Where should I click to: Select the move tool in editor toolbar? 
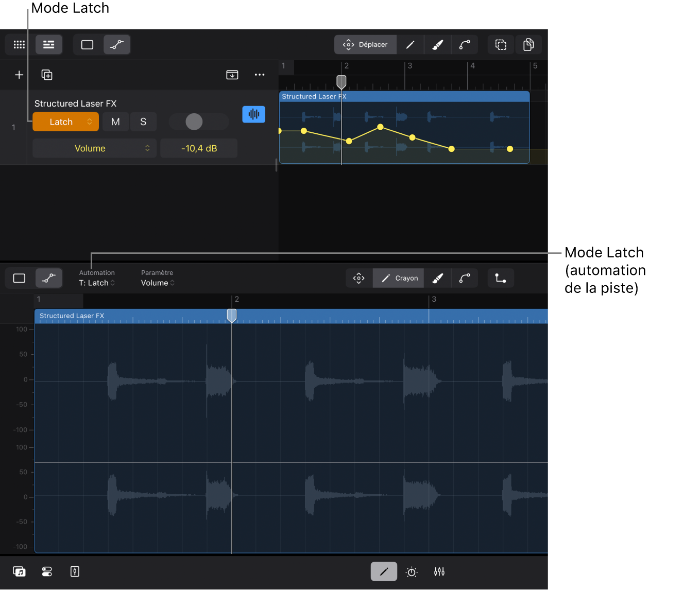(x=359, y=279)
